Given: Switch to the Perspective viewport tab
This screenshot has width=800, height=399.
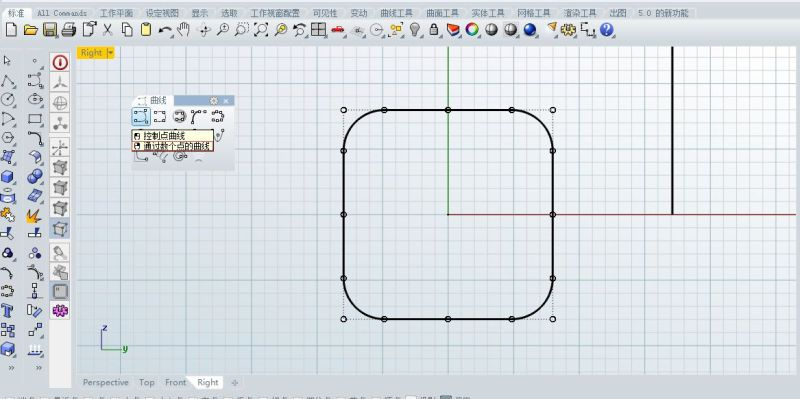Looking at the screenshot, I should (106, 382).
